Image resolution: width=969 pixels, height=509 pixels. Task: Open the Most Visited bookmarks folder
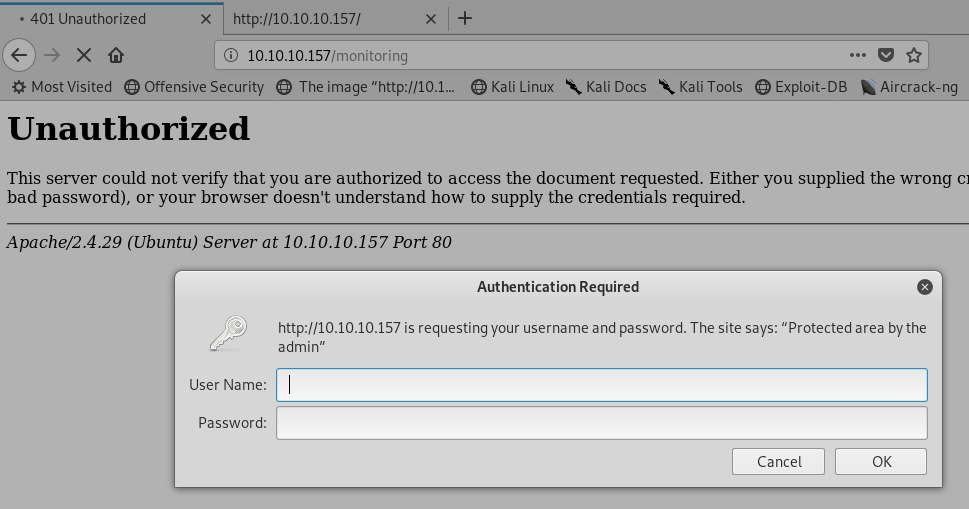62,87
